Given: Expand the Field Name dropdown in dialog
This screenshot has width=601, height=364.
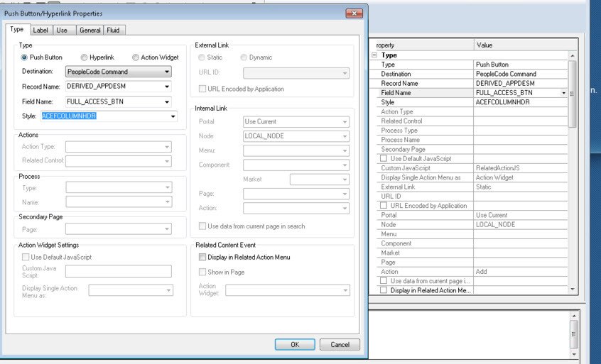Looking at the screenshot, I should pyautogui.click(x=167, y=101).
